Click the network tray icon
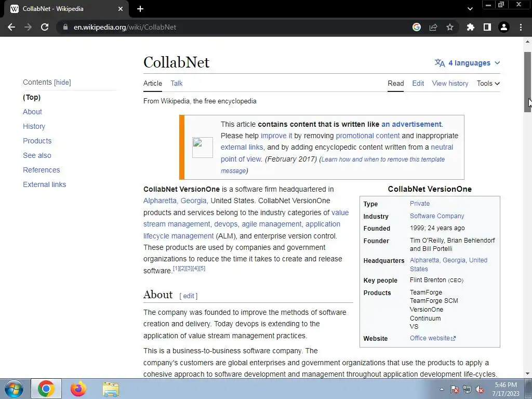 467,389
